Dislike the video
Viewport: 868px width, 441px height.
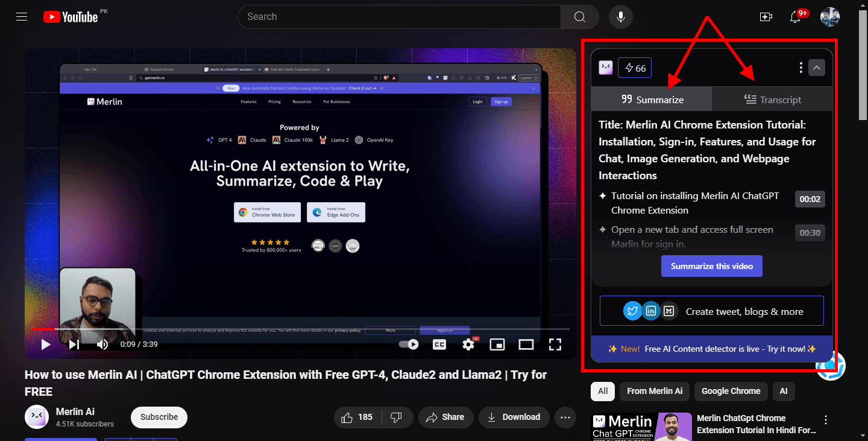click(x=397, y=417)
